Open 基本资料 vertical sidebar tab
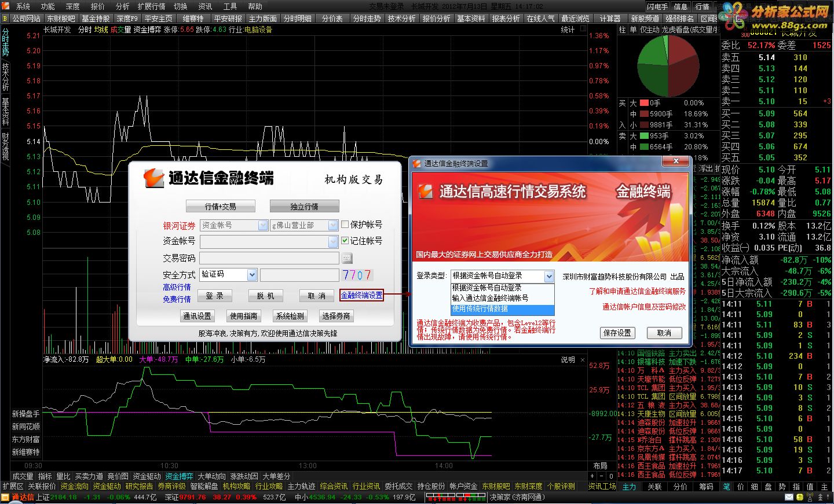This screenshot has height=504, width=834. tap(5, 112)
